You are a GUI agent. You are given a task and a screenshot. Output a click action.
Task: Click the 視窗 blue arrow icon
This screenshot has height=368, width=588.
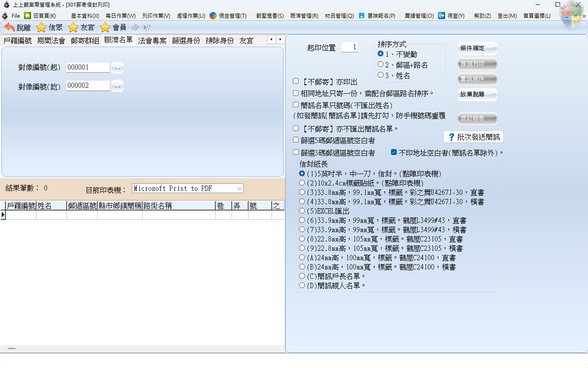[442, 16]
